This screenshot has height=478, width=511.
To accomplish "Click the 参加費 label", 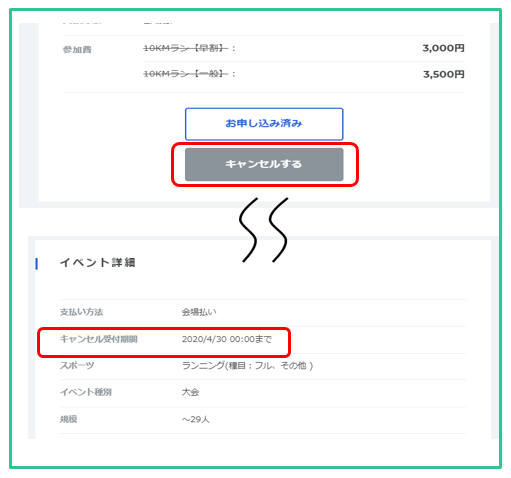I will (x=77, y=50).
